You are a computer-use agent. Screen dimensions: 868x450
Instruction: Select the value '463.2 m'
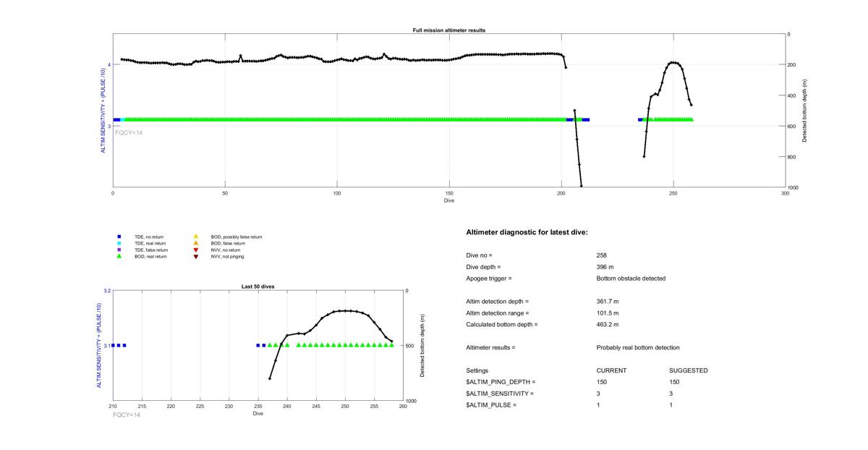(x=608, y=325)
